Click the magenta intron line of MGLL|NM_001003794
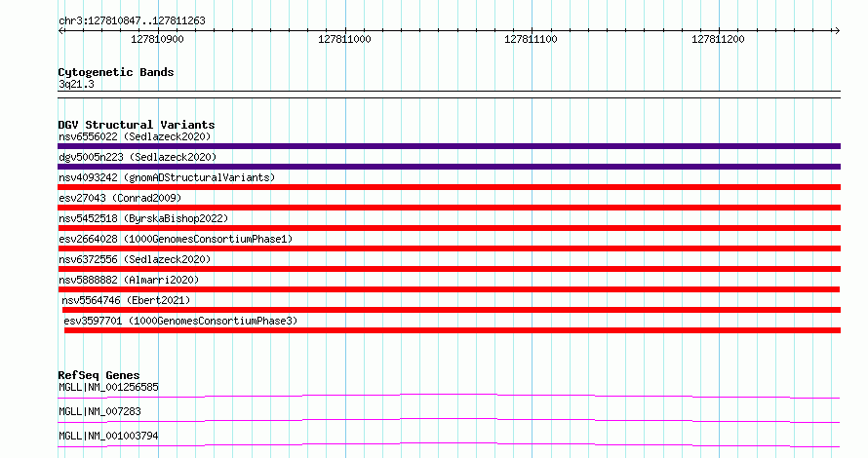Viewport: 868px width, 458px height. click(x=449, y=443)
